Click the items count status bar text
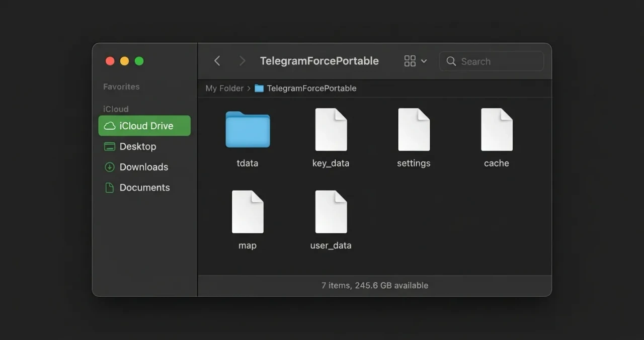The width and height of the screenshot is (644, 340). (x=375, y=285)
